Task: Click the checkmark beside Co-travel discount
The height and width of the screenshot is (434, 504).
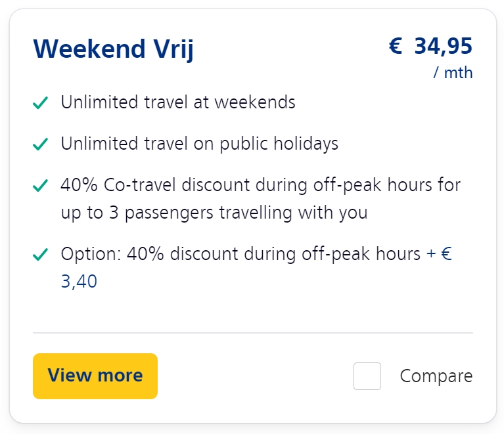Action: (41, 186)
